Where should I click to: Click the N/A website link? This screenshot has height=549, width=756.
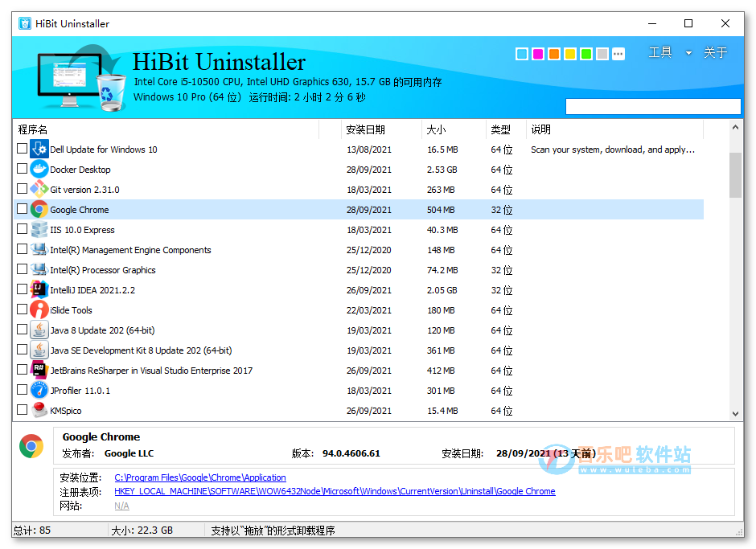click(x=121, y=506)
